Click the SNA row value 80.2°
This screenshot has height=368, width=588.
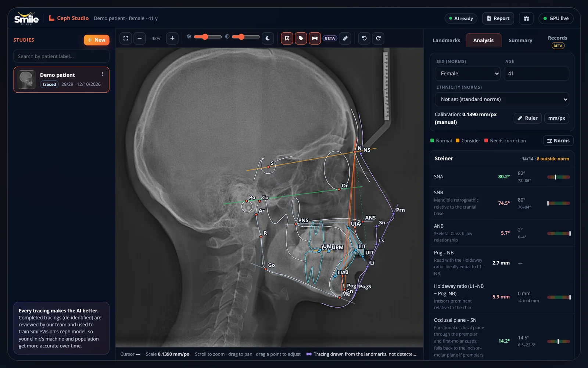[x=504, y=177]
